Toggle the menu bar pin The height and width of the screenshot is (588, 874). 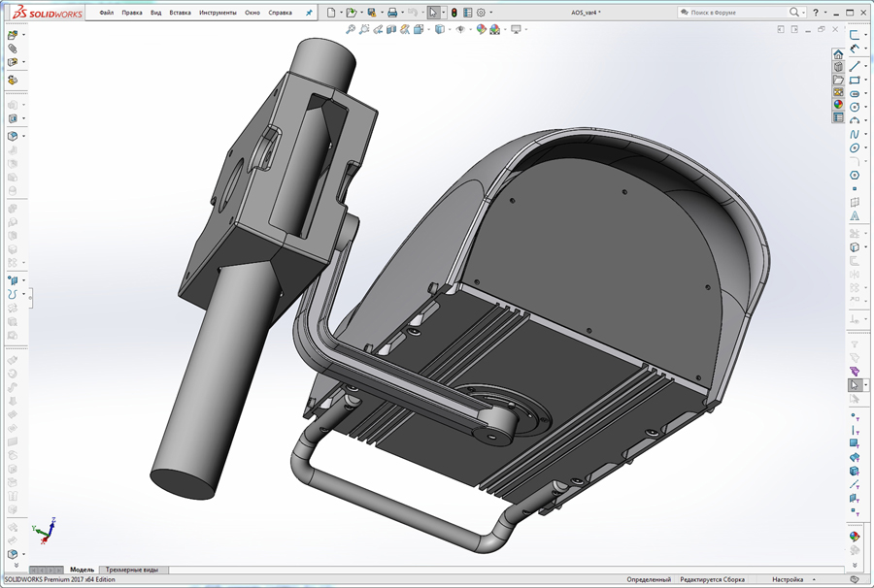tap(308, 12)
